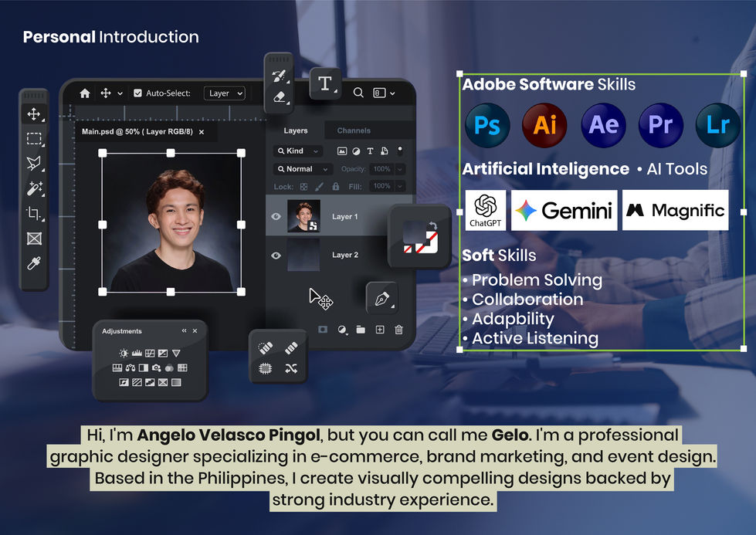The image size is (756, 535).
Task: Click the trash icon to delete layer
Action: pos(398,330)
